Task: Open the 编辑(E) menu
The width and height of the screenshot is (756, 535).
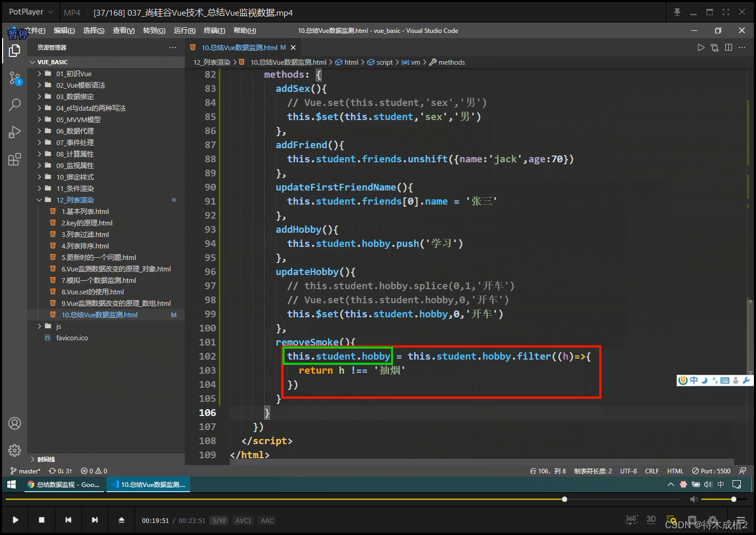Action: click(64, 31)
